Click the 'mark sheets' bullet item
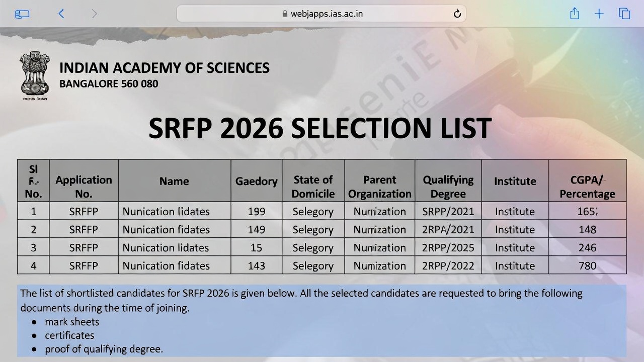This screenshot has width=644, height=362. [72, 322]
